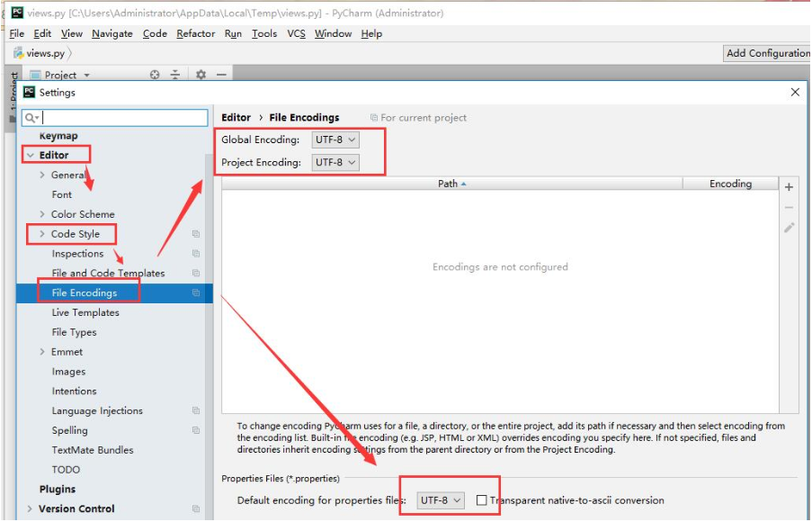This screenshot has height=522, width=812.
Task: Open the Project panel gear settings icon
Action: pos(201,75)
